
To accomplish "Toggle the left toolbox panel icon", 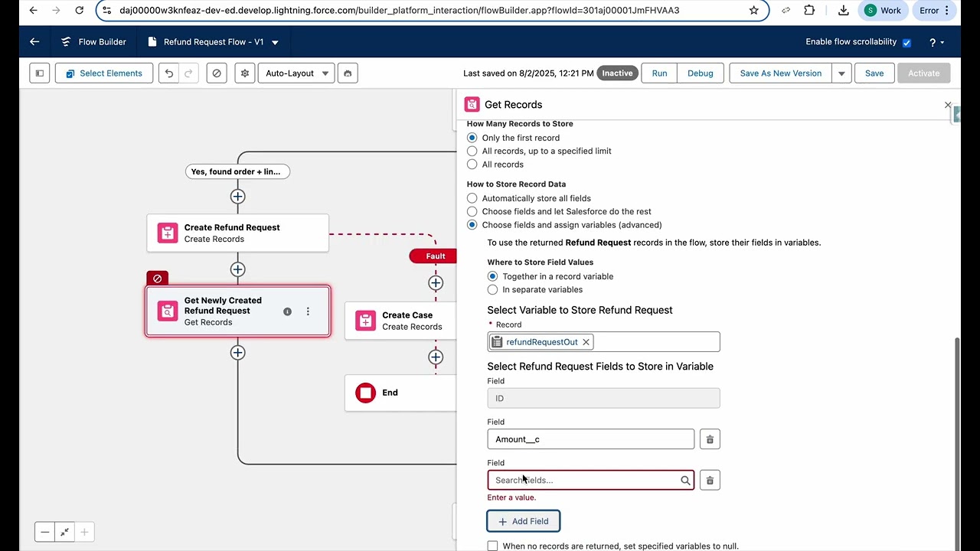I will pos(40,73).
